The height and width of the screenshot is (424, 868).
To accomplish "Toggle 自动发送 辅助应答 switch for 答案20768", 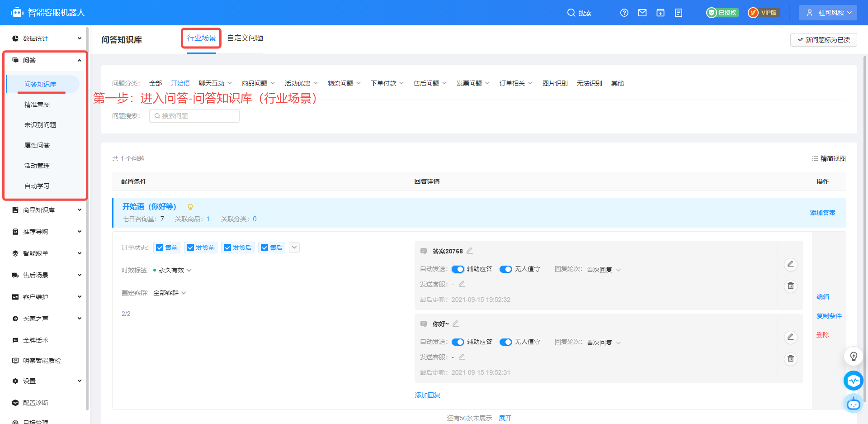I will click(458, 269).
